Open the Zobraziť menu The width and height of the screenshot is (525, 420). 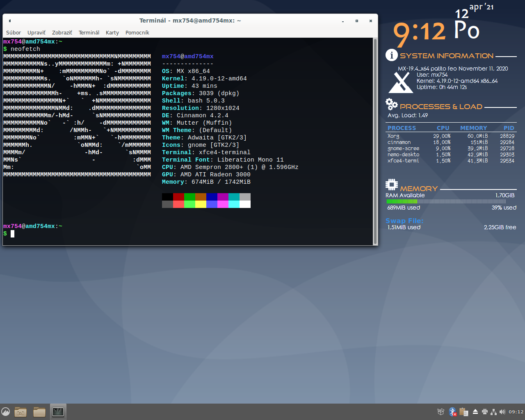tap(62, 32)
